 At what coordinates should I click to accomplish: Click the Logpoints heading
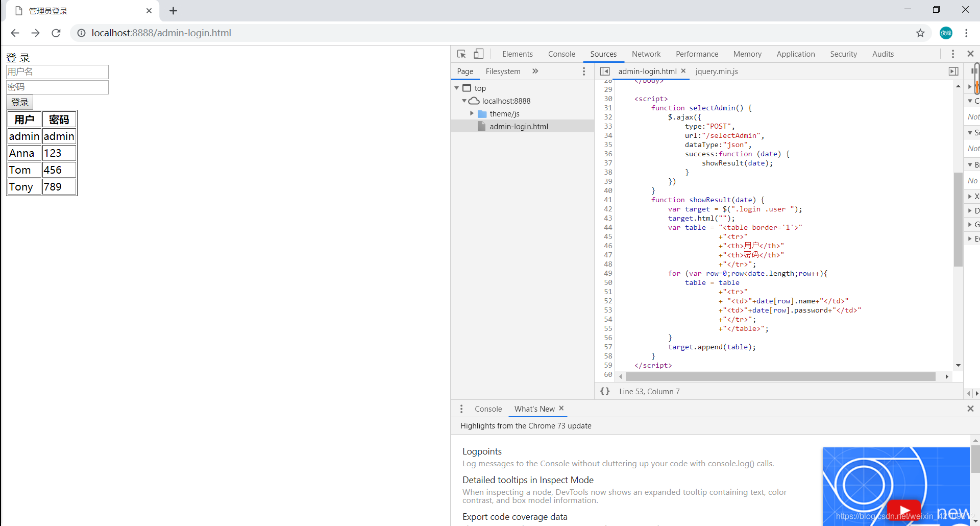[482, 451]
